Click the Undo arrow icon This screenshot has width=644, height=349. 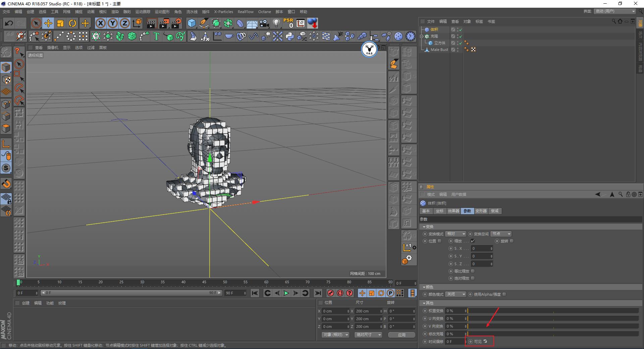tap(9, 23)
